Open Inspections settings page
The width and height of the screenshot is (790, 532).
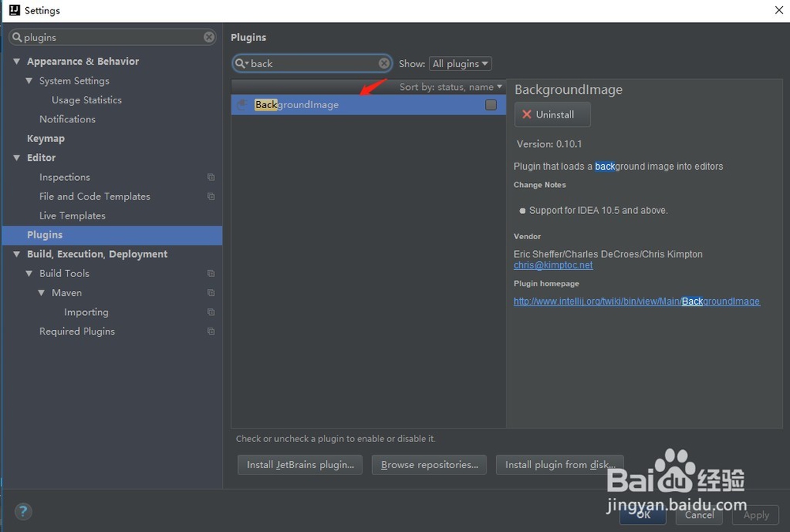(x=65, y=177)
